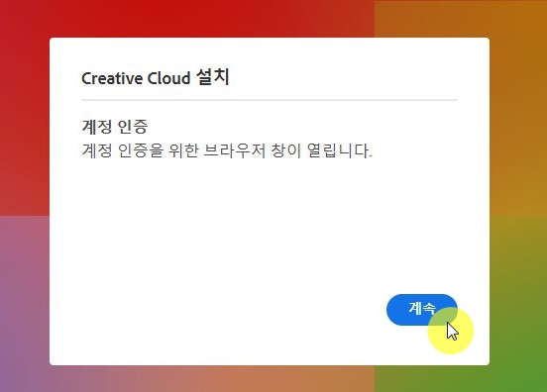Click the '계정 인증' heading text
This screenshot has width=547, height=392.
pyautogui.click(x=115, y=126)
